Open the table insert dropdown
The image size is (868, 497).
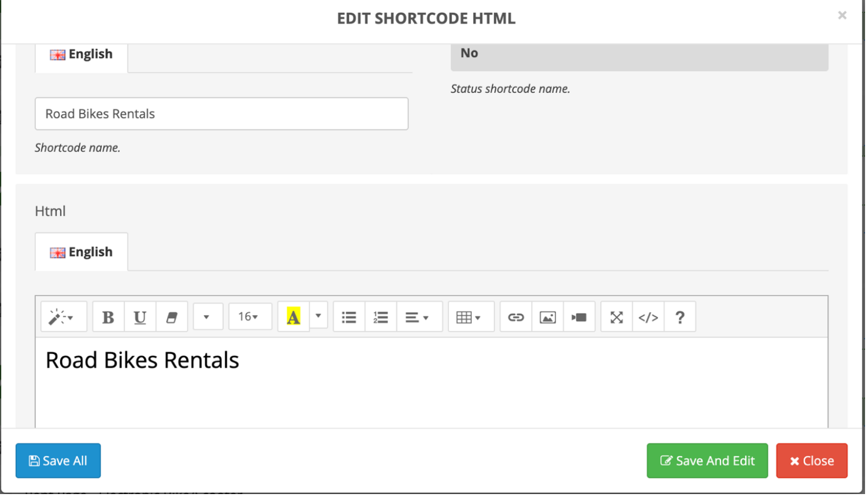[x=470, y=318]
